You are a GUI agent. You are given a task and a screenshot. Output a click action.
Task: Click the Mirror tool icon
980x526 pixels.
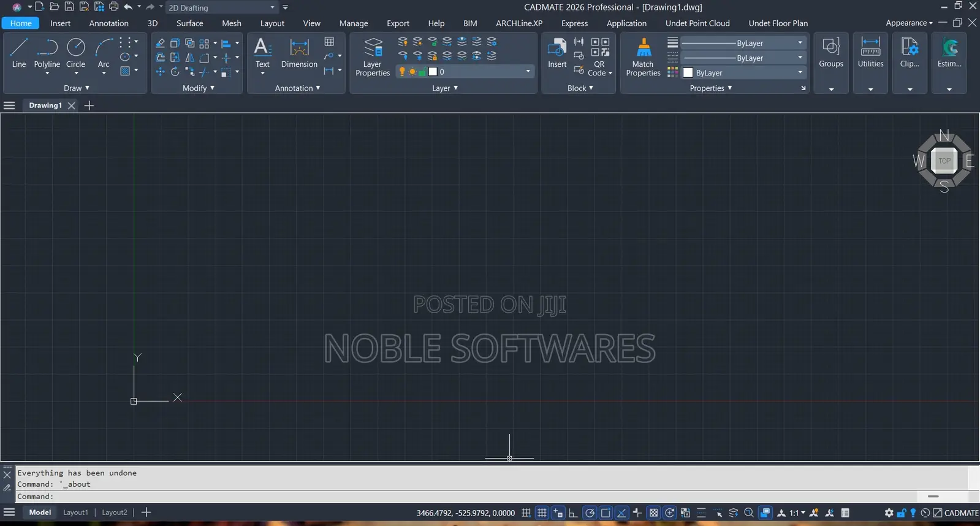[189, 58]
